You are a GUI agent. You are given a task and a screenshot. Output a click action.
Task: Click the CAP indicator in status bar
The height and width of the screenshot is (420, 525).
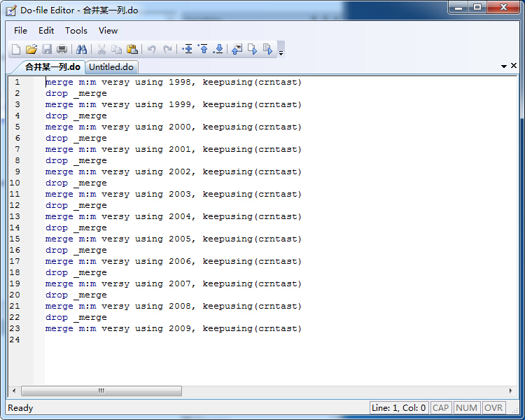coord(440,407)
